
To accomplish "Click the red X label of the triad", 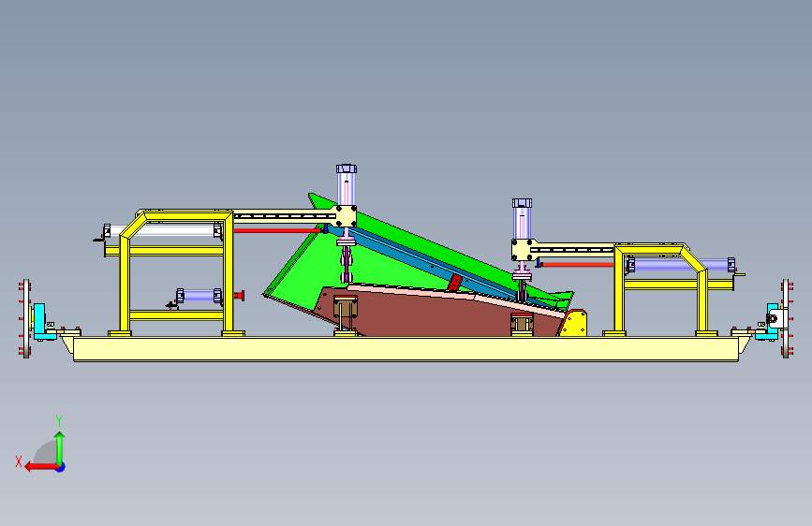I will click(19, 461).
